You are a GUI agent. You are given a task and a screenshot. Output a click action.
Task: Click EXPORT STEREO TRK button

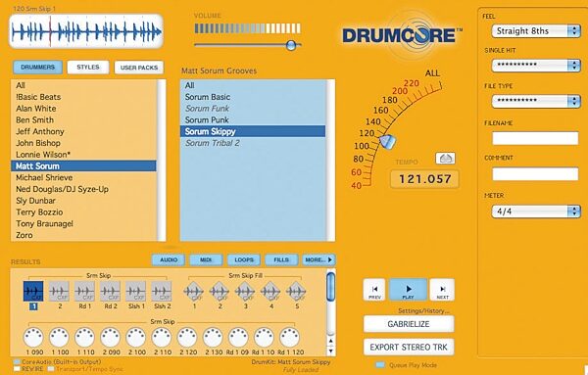409,348
